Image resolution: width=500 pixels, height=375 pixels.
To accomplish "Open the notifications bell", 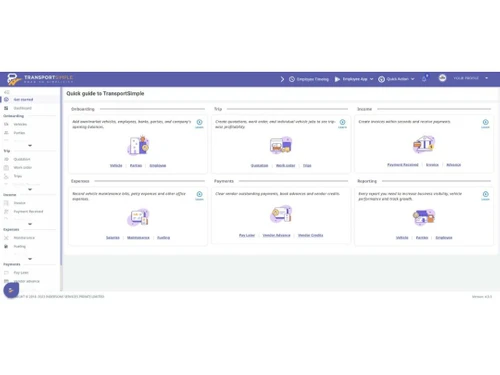I will coord(424,79).
